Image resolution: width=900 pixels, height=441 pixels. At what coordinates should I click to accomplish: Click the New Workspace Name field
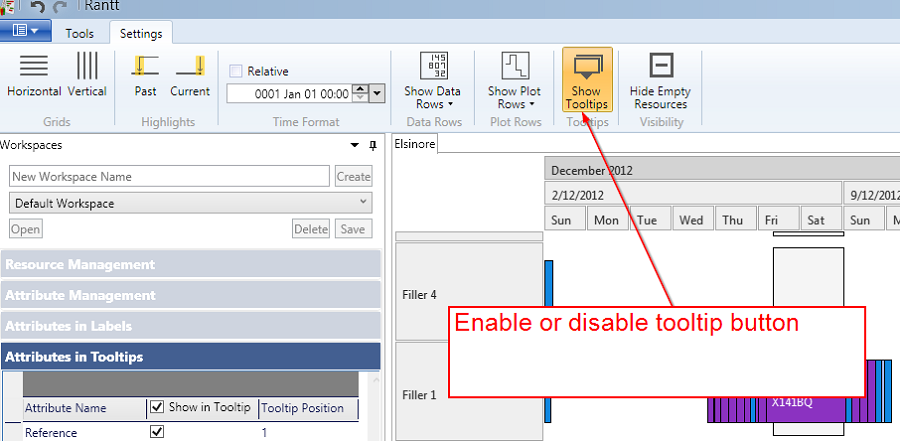coord(169,176)
